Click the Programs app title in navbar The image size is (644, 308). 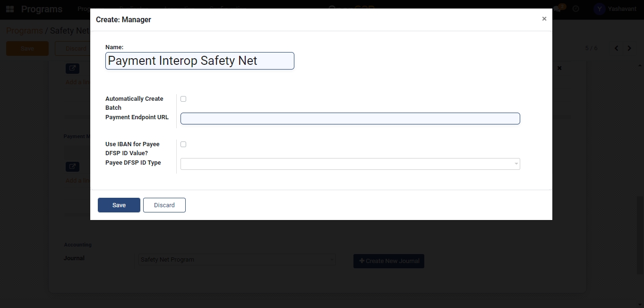[42, 9]
